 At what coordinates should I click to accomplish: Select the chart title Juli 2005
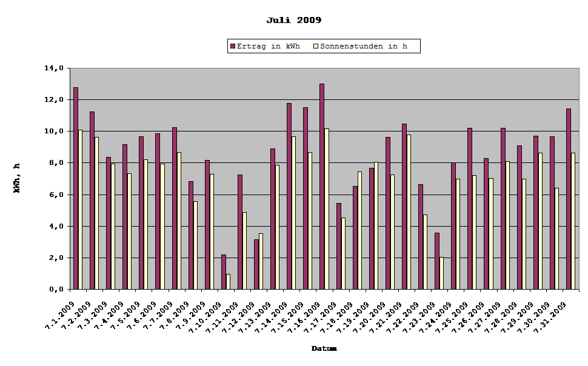click(294, 19)
